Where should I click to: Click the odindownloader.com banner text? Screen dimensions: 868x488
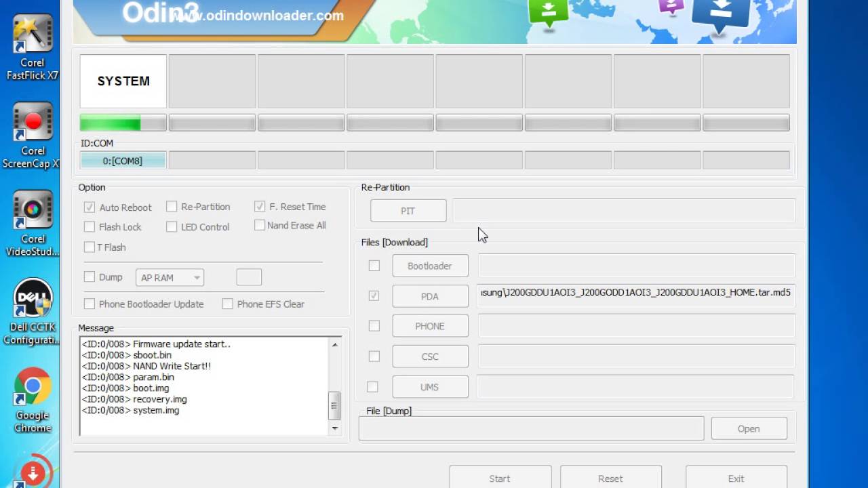point(256,16)
